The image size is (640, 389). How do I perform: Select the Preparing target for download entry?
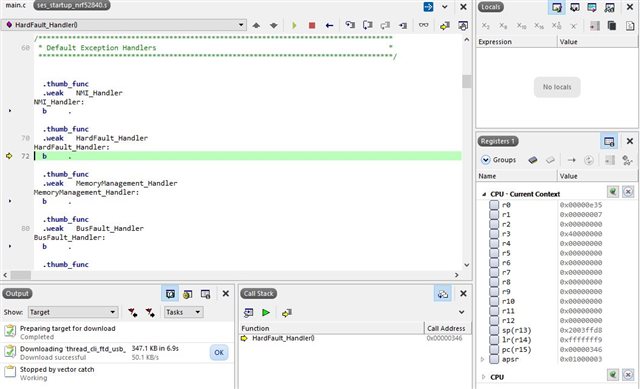click(118, 332)
